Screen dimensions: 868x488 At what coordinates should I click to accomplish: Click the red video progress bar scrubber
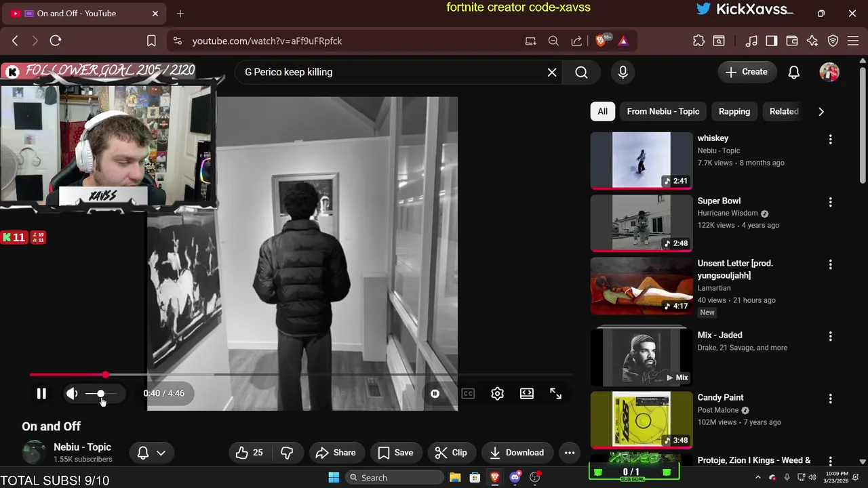click(x=105, y=374)
